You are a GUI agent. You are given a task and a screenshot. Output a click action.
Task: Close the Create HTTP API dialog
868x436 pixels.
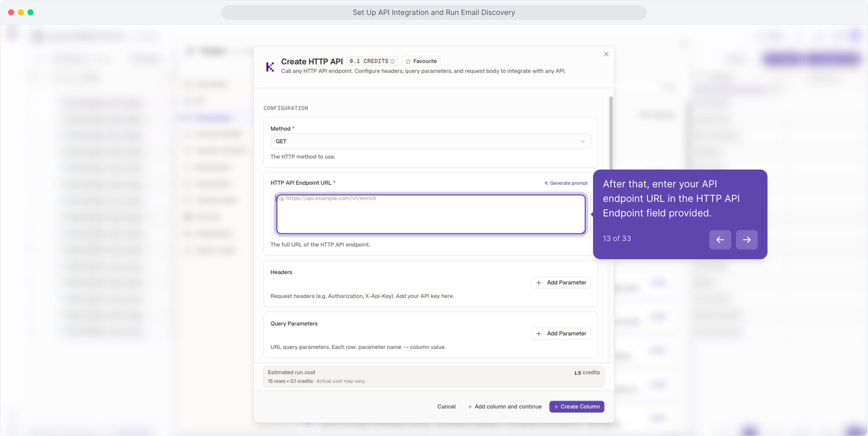coord(606,54)
